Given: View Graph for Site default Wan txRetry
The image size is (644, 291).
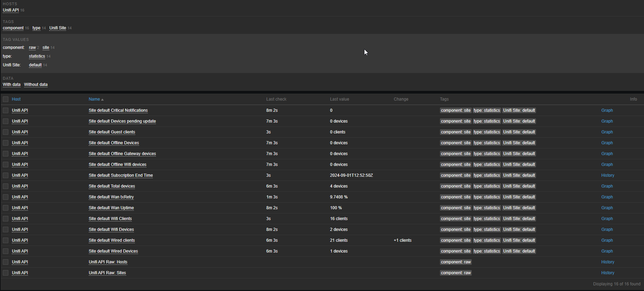Looking at the screenshot, I should (607, 197).
